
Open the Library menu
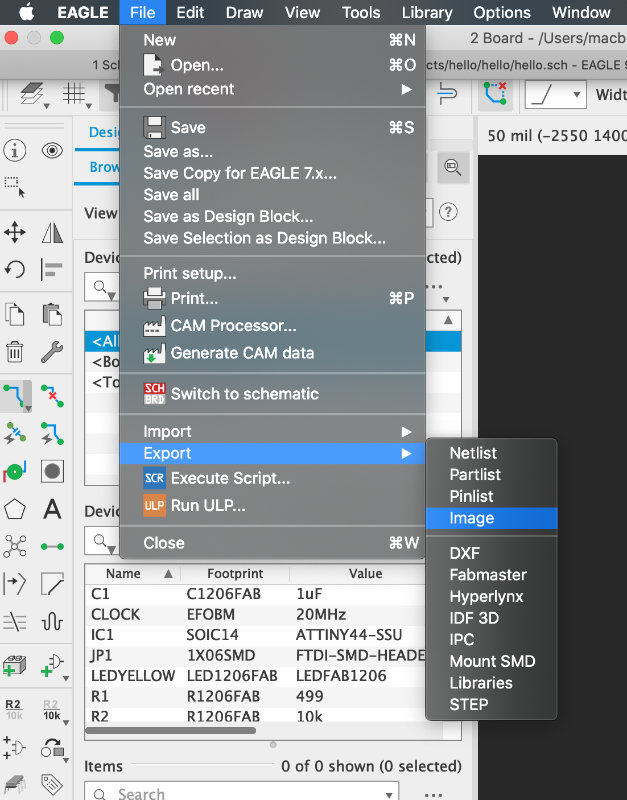427,12
